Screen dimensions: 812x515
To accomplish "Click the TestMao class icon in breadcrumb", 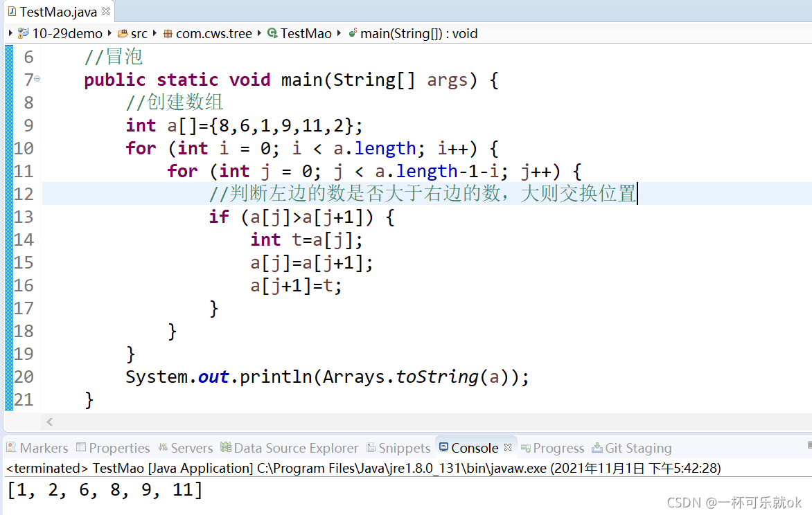I will click(272, 33).
